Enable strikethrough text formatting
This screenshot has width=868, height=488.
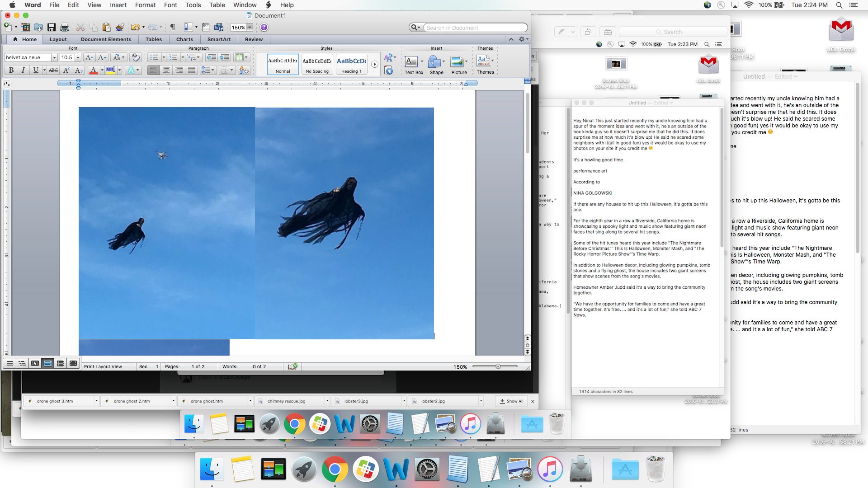coord(51,70)
